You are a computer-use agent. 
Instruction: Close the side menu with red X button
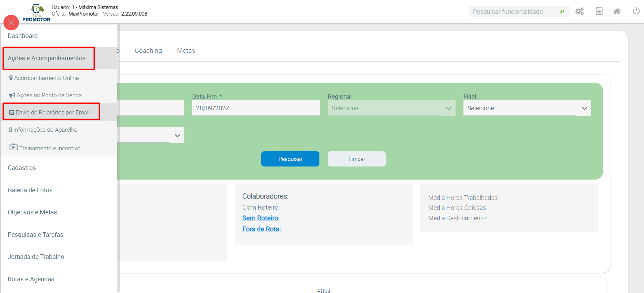pos(11,22)
